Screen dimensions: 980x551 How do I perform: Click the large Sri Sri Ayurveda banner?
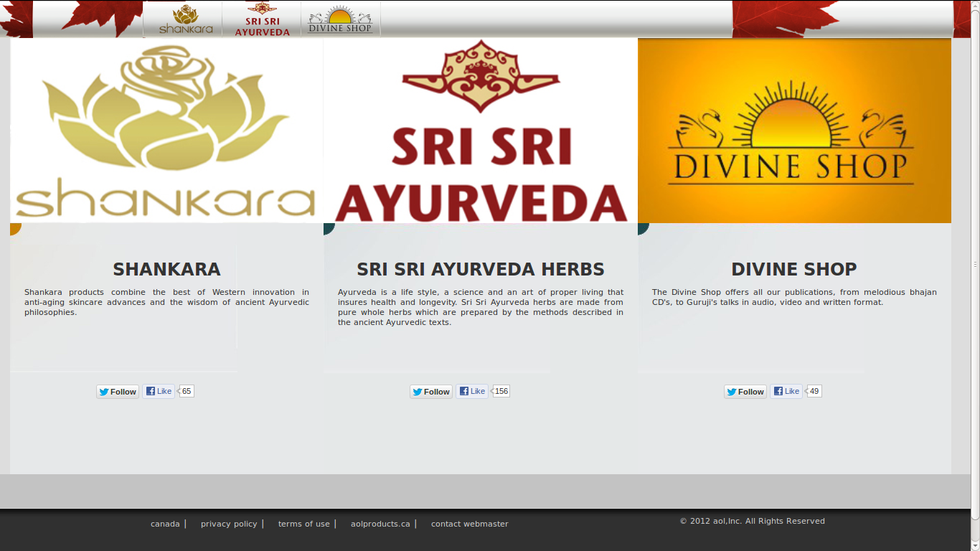[x=481, y=131]
